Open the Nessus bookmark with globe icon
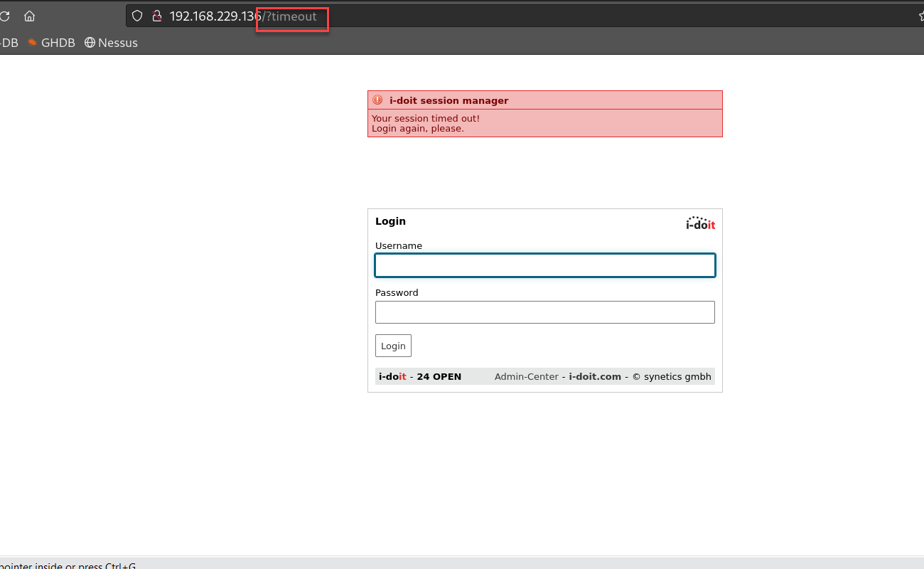 point(111,43)
